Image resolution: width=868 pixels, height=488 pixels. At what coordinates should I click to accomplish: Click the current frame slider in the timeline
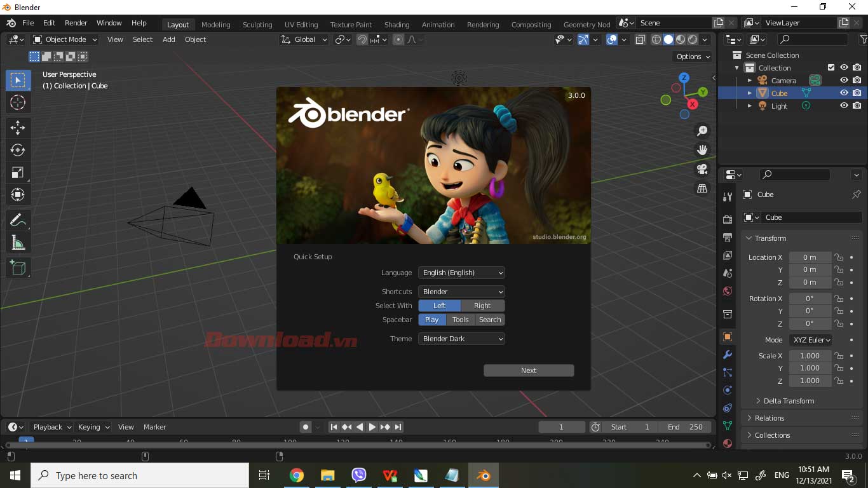pos(562,426)
